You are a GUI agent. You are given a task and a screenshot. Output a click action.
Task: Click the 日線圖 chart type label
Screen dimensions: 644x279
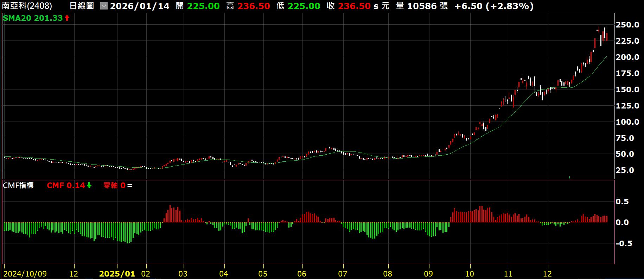click(x=82, y=6)
